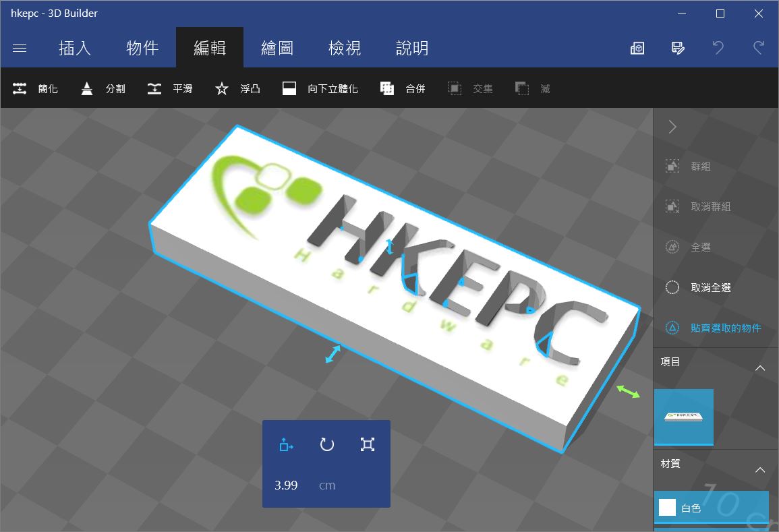
Task: Click the cm unit label
Action: click(x=327, y=485)
